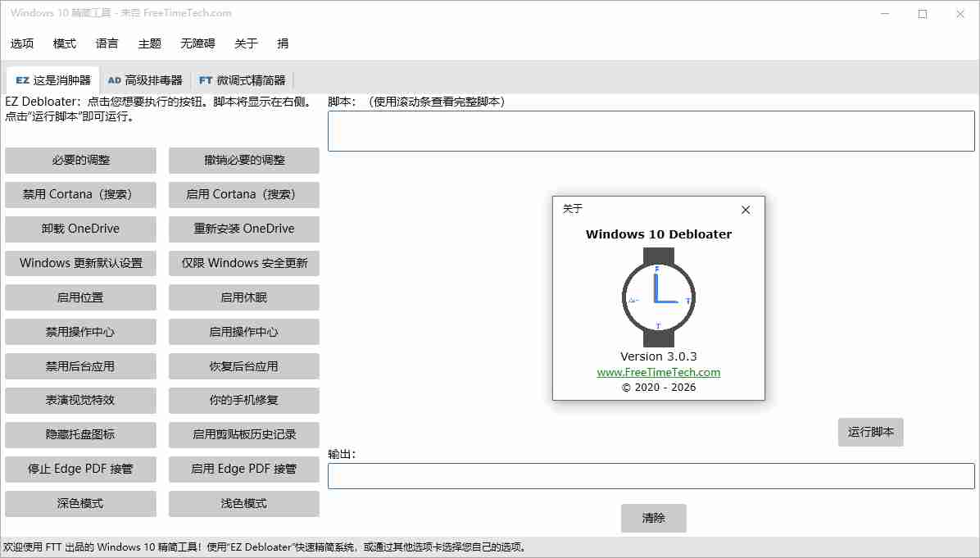Click inside the 脚本 script text box
The width and height of the screenshot is (980, 558).
click(651, 131)
